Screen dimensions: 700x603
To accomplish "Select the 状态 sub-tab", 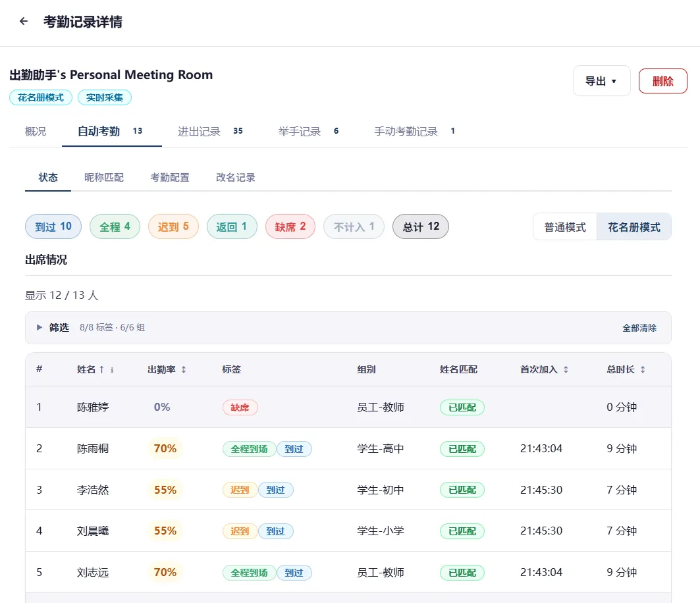I will tap(48, 177).
